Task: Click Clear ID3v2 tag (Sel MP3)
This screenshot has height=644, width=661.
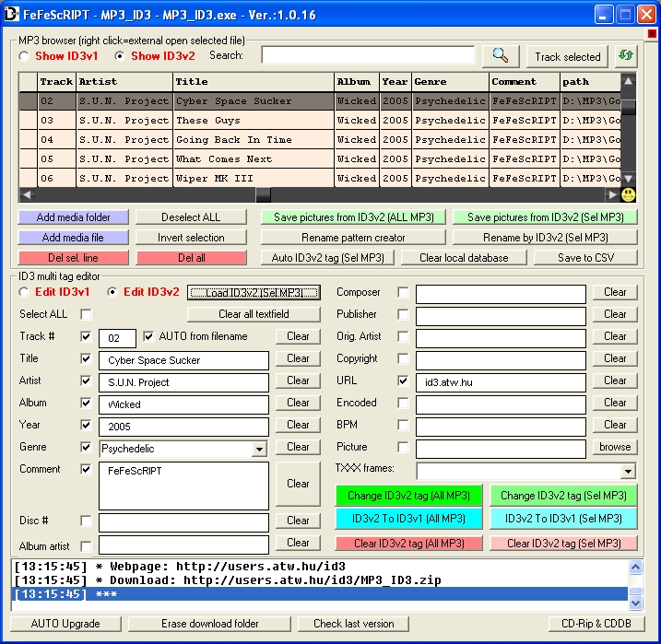Action: pos(563,544)
